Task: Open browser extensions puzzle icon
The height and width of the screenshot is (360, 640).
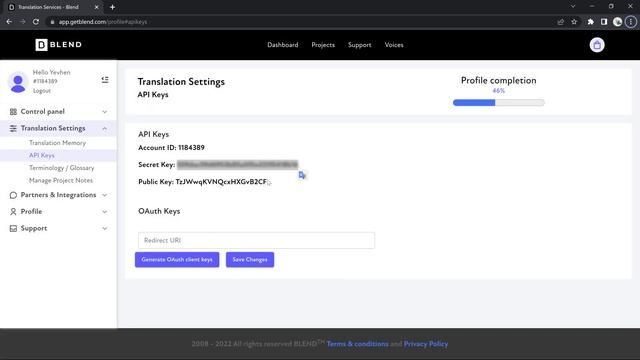Action: click(590, 22)
